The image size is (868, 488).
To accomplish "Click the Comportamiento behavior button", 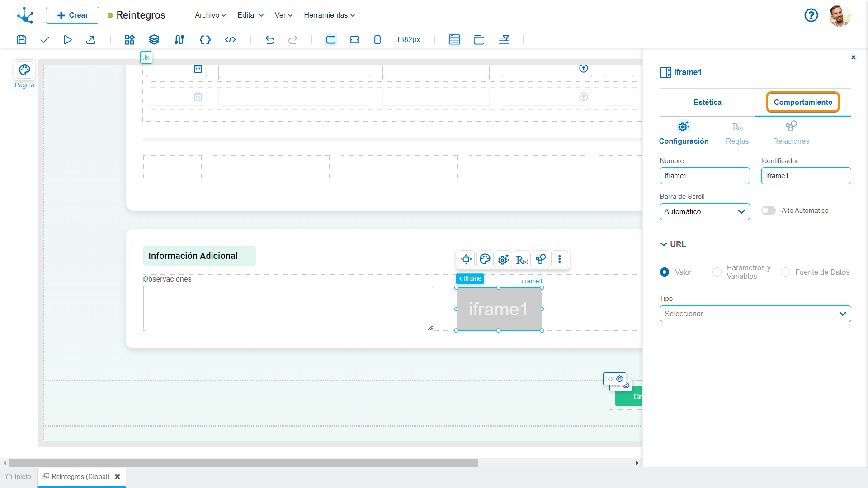I will click(x=803, y=102).
